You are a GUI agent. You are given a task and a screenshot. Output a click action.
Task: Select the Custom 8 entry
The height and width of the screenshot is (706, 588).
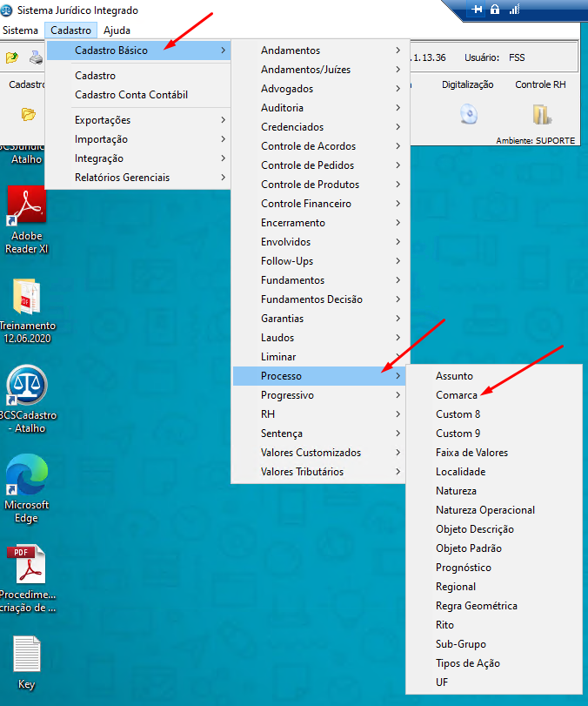coord(494,414)
